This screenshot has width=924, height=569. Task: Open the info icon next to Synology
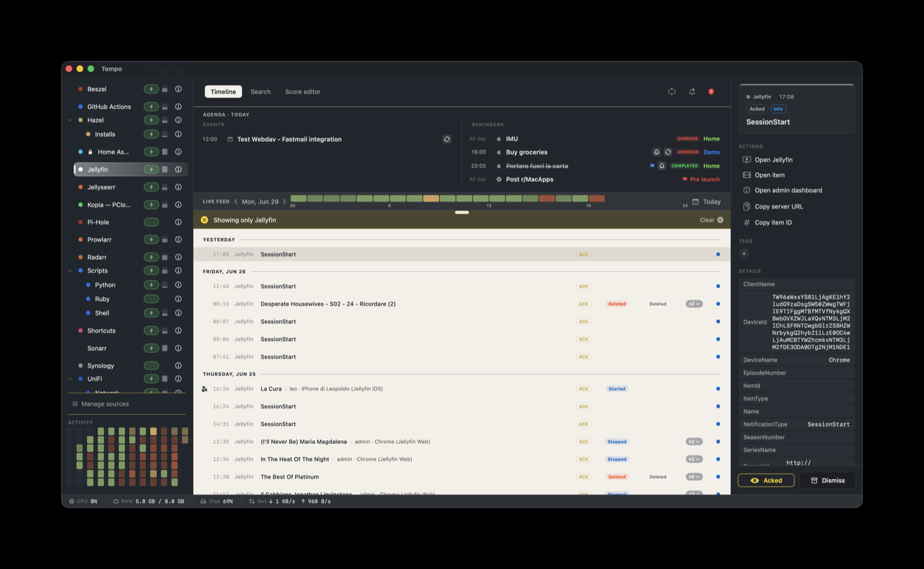[178, 366]
